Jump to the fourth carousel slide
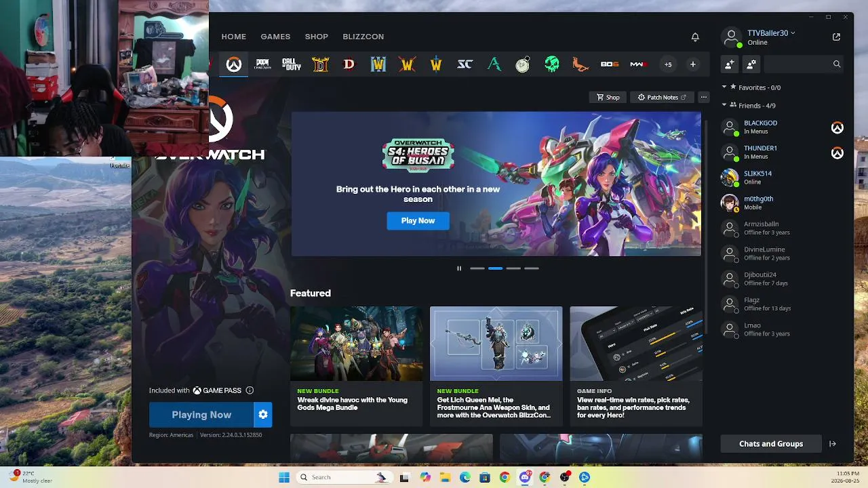This screenshot has height=488, width=868. coord(532,268)
